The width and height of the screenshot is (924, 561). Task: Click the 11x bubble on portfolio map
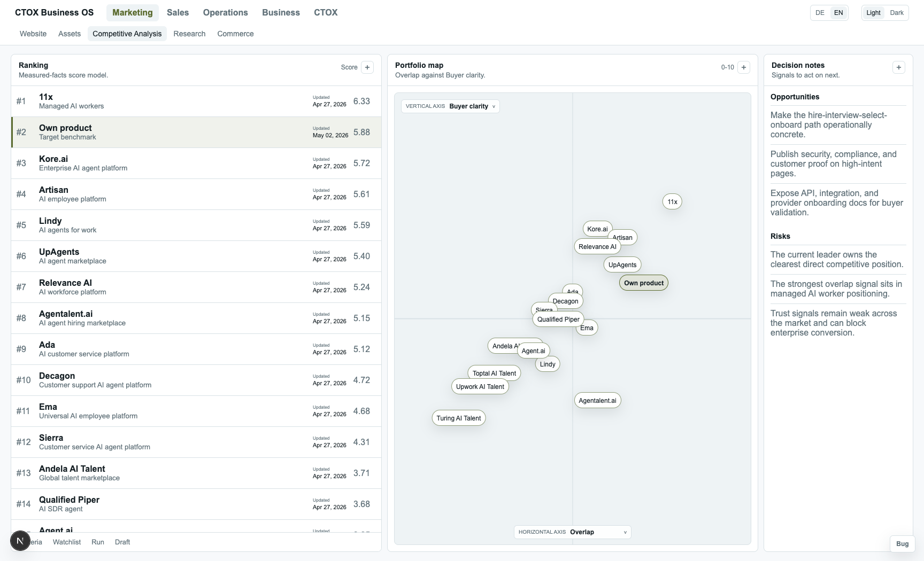(x=672, y=202)
